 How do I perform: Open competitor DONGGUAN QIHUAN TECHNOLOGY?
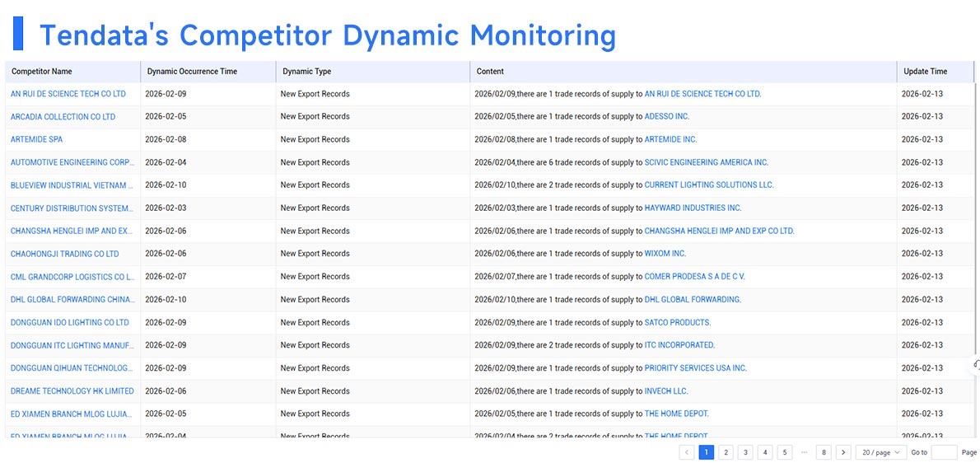[x=72, y=368]
